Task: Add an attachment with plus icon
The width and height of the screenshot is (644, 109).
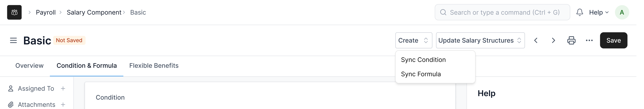Action: [x=63, y=105]
